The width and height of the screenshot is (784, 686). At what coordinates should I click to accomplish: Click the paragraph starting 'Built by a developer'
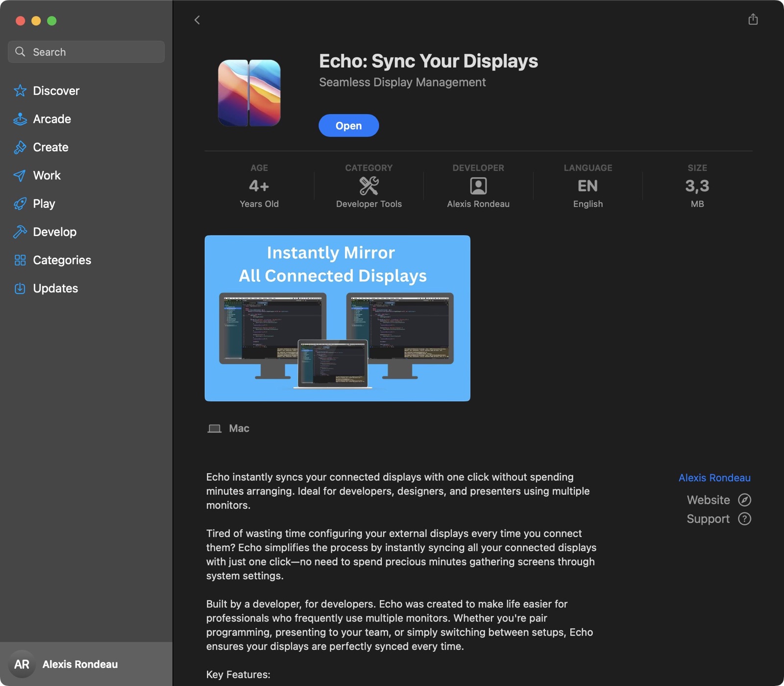(400, 625)
